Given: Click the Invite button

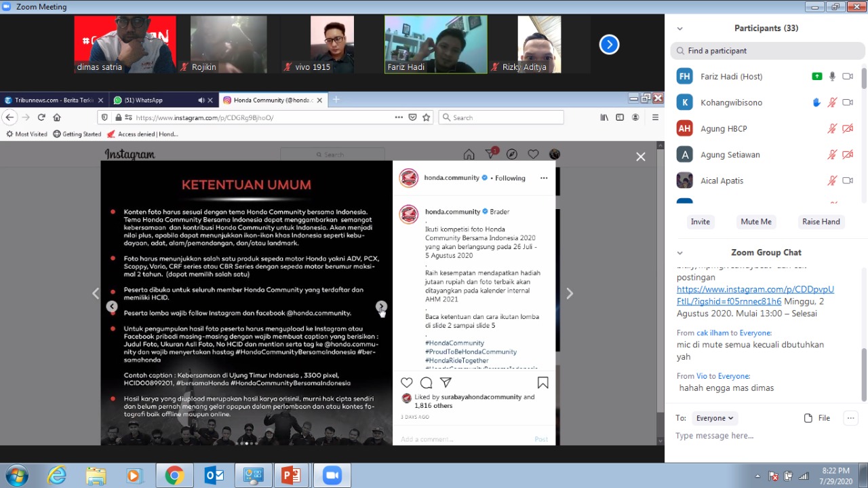Looking at the screenshot, I should point(701,222).
